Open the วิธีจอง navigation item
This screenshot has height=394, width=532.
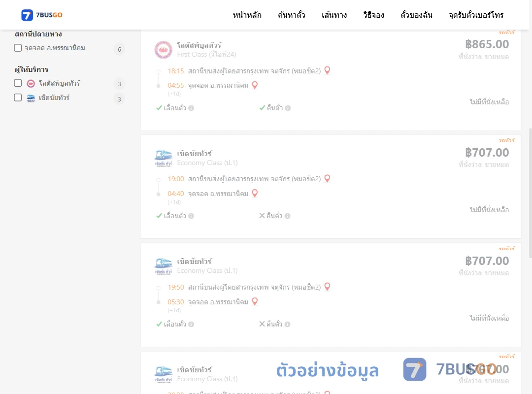373,15
